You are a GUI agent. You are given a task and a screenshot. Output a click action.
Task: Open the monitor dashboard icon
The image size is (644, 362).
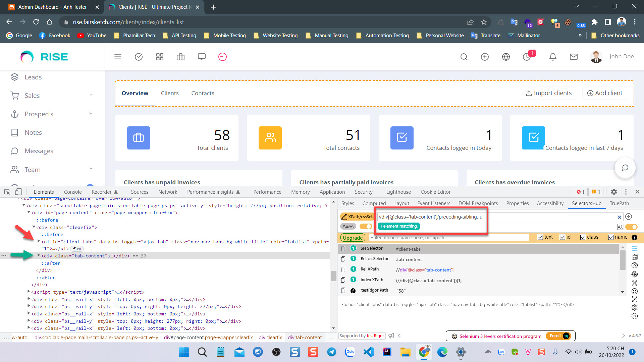click(x=202, y=57)
